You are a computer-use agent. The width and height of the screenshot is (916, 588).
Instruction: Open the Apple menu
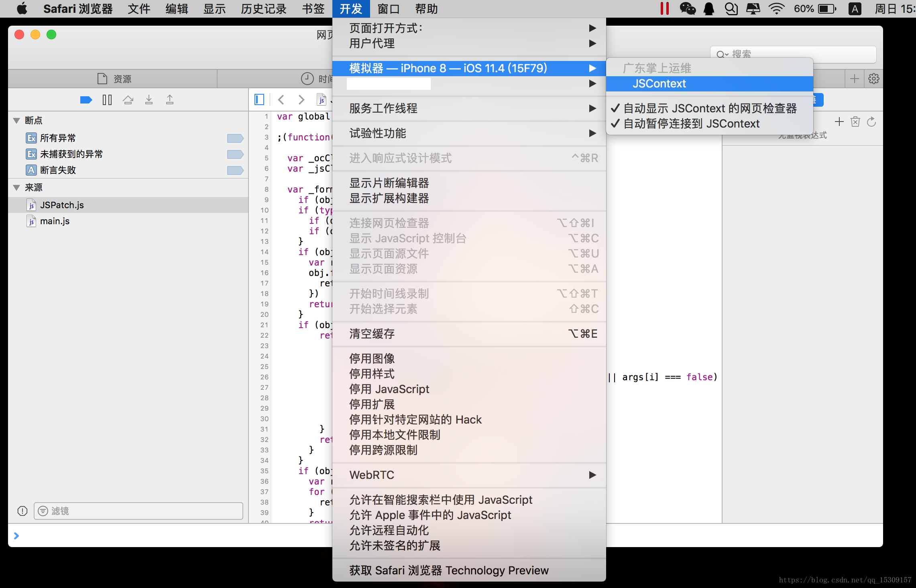tap(22, 8)
